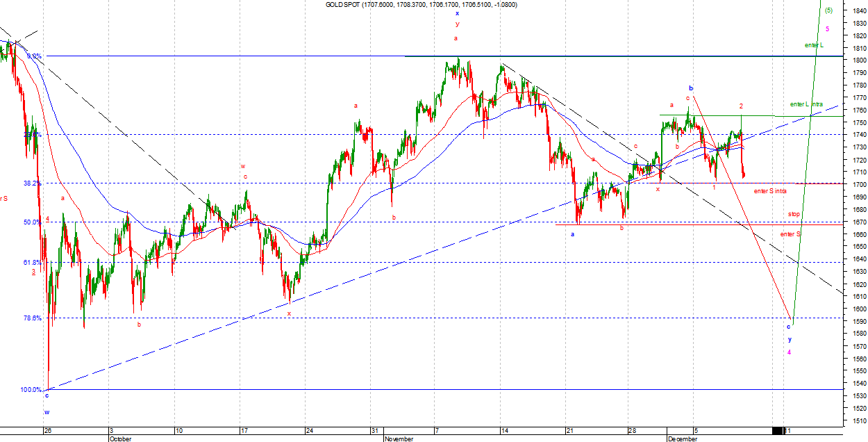
Task: Select the 38.2% Fibonacci level label
Action: (32, 184)
